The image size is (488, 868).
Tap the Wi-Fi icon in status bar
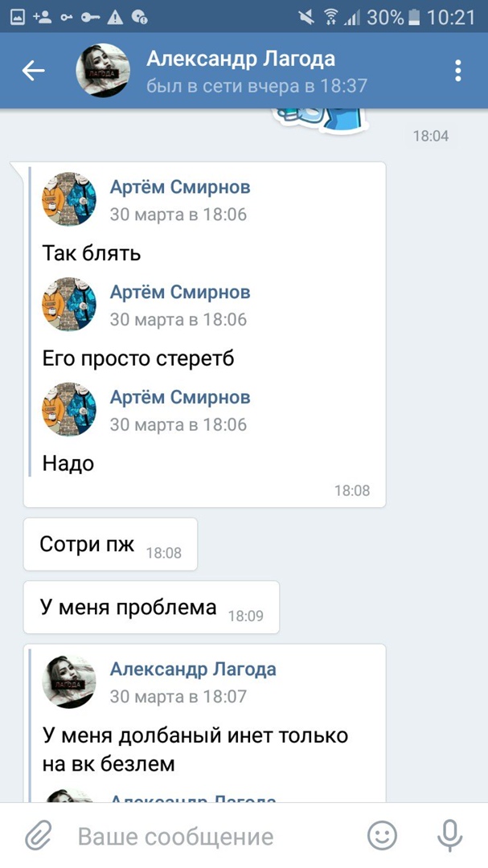[331, 17]
